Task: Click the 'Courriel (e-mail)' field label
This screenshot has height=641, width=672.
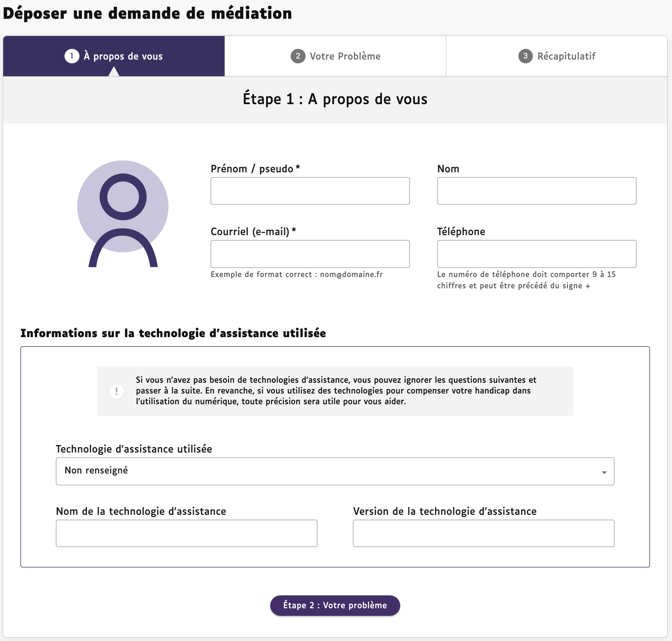Action: [x=253, y=232]
